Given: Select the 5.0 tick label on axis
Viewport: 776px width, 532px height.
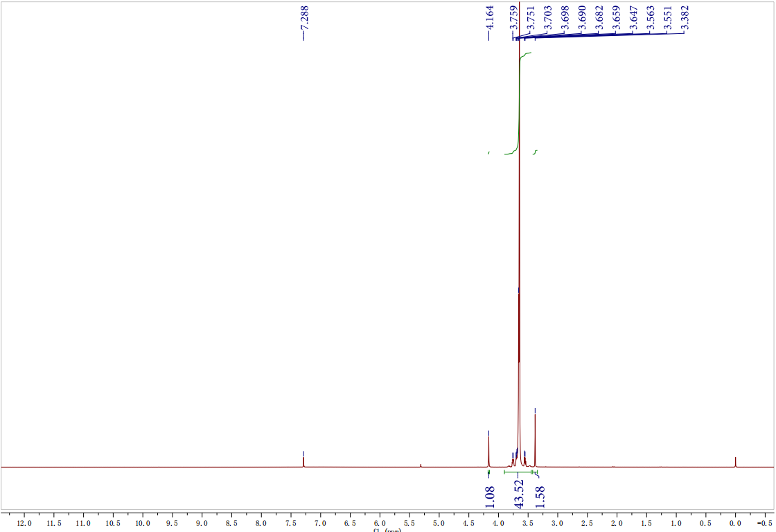Looking at the screenshot, I should [x=439, y=522].
